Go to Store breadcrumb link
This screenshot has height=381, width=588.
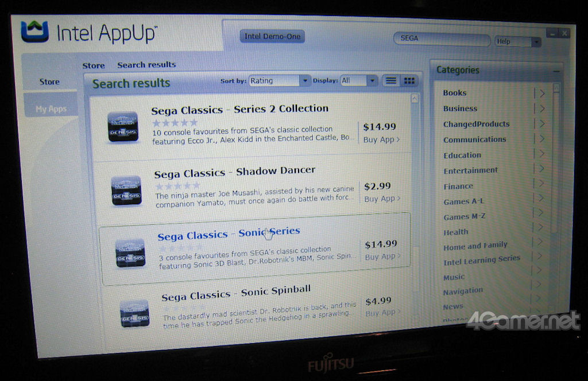click(x=94, y=65)
